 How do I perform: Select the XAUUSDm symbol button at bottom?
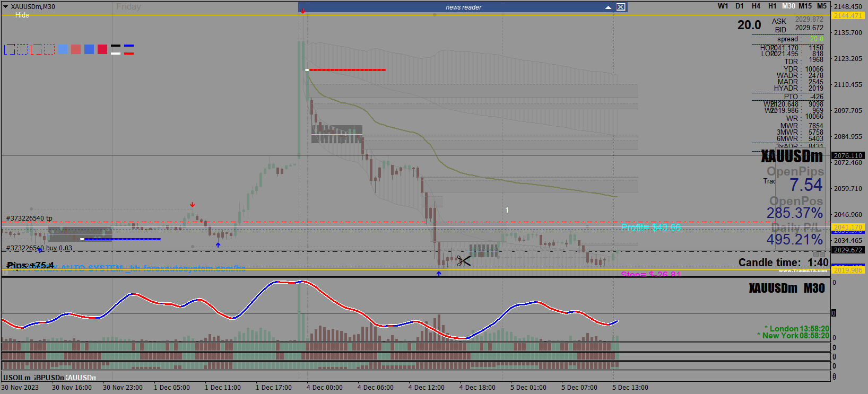pos(81,378)
